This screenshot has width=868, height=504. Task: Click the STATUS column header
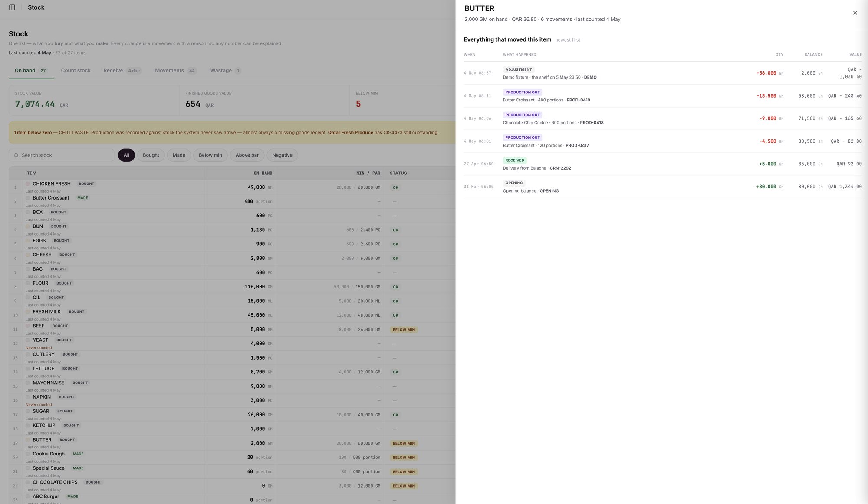click(398, 173)
